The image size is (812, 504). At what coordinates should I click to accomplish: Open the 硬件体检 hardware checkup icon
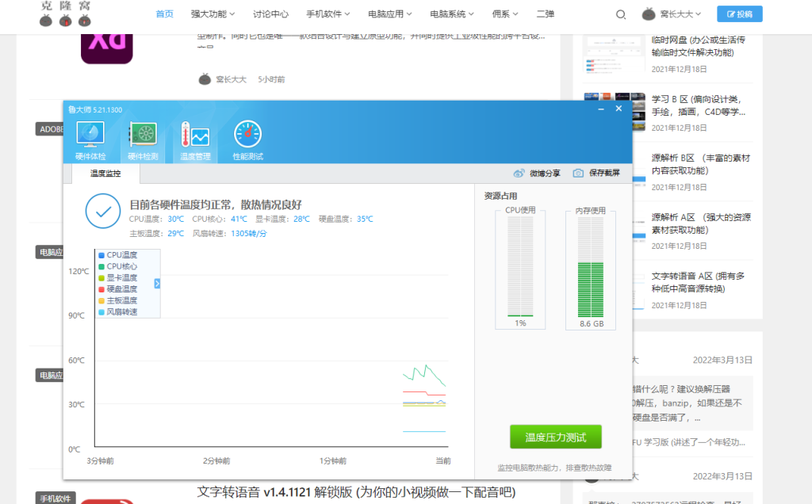pyautogui.click(x=90, y=140)
